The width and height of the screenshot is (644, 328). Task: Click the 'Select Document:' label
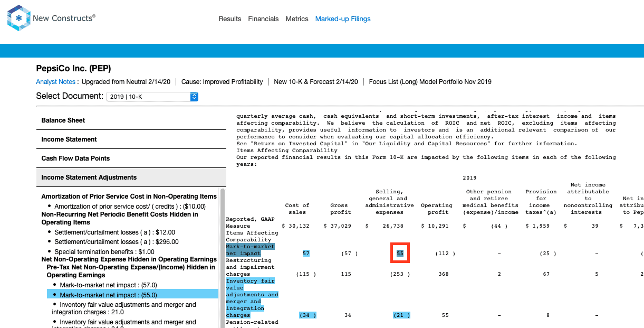(70, 96)
